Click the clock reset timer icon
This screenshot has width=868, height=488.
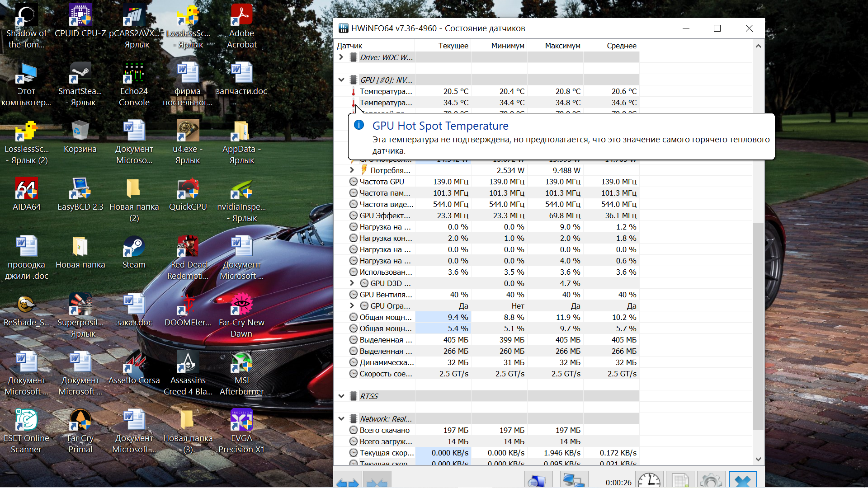click(x=649, y=481)
